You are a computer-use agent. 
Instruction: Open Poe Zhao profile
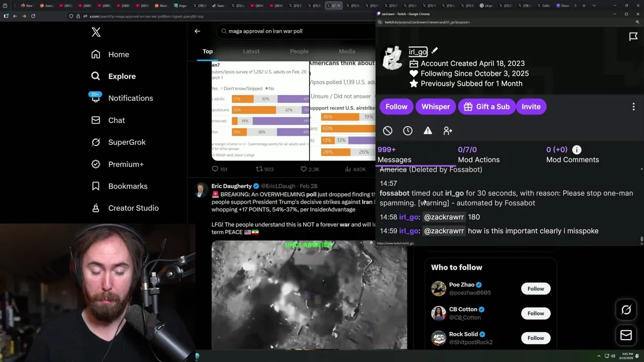pyautogui.click(x=461, y=285)
